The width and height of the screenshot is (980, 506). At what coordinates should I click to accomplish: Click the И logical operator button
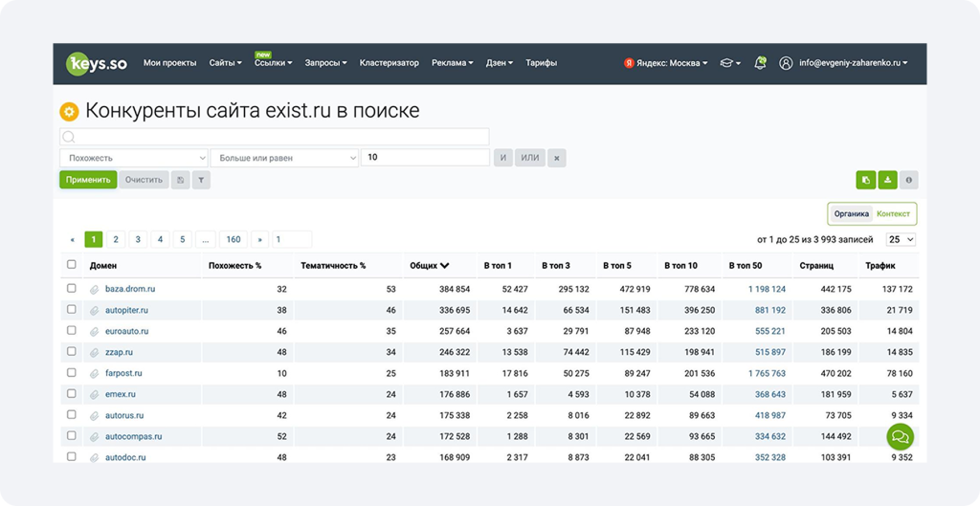point(503,158)
